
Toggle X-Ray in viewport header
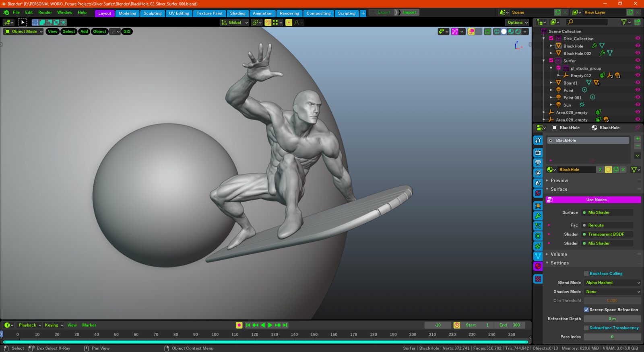click(487, 31)
